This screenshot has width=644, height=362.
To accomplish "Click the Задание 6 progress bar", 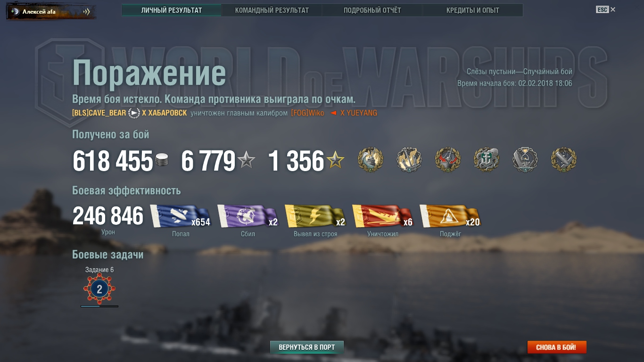I will pos(99,306).
